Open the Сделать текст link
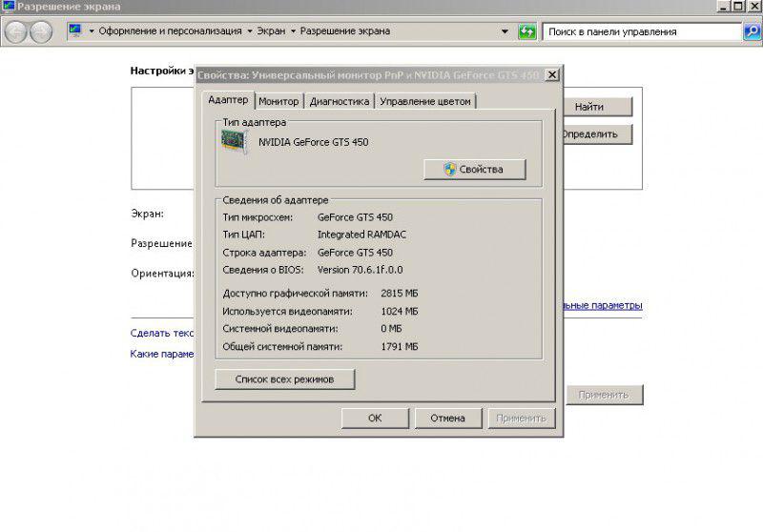763x532 pixels. (x=162, y=333)
